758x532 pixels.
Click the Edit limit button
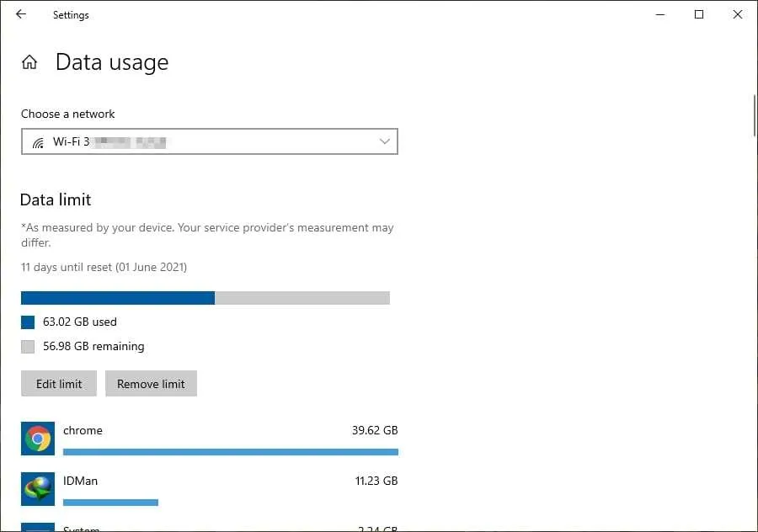coord(59,384)
